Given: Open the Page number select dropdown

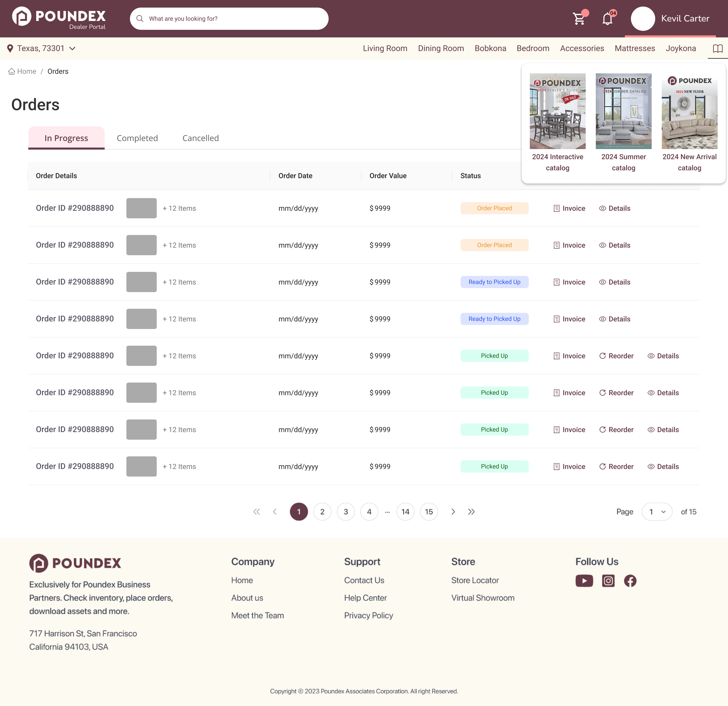Looking at the screenshot, I should click(x=657, y=512).
